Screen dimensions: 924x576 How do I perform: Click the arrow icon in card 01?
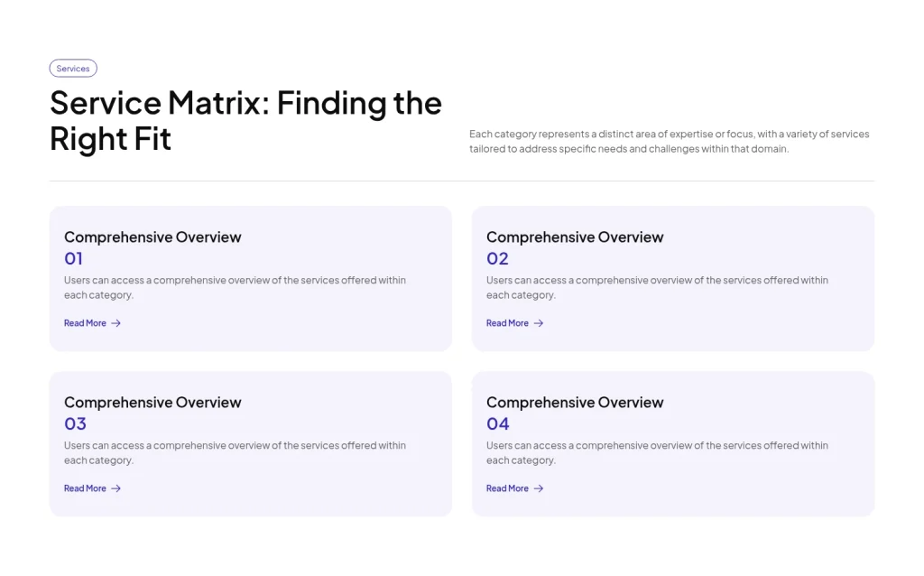pyautogui.click(x=115, y=323)
